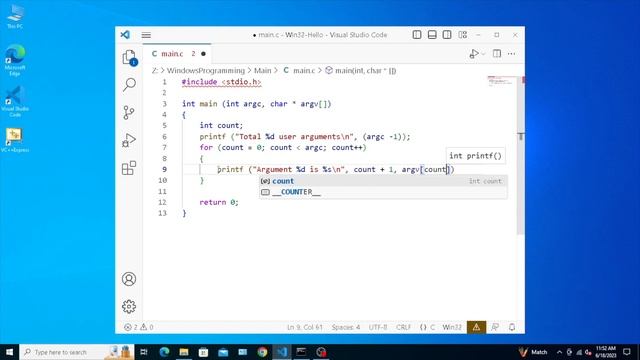Viewport: 640px width, 360px height.
Task: Open VC++Express desktop shortcut
Action: [14, 140]
